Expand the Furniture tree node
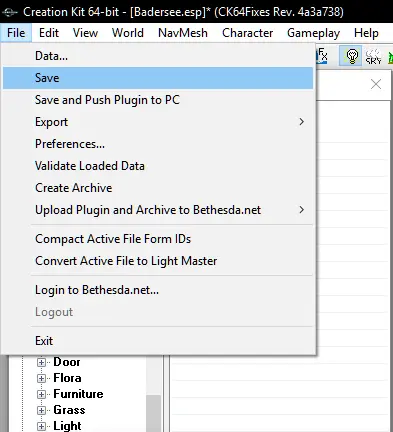The width and height of the screenshot is (393, 432). (x=41, y=394)
